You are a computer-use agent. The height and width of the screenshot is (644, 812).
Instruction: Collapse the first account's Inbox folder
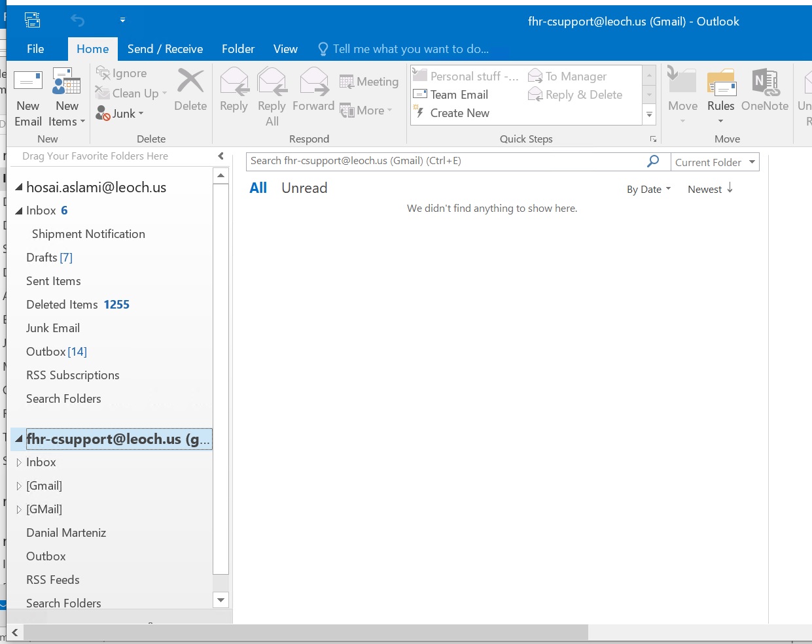click(x=19, y=211)
